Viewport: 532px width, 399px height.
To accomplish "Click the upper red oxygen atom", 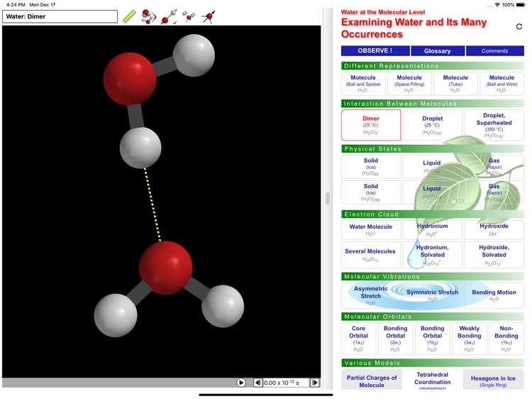I will click(x=130, y=78).
